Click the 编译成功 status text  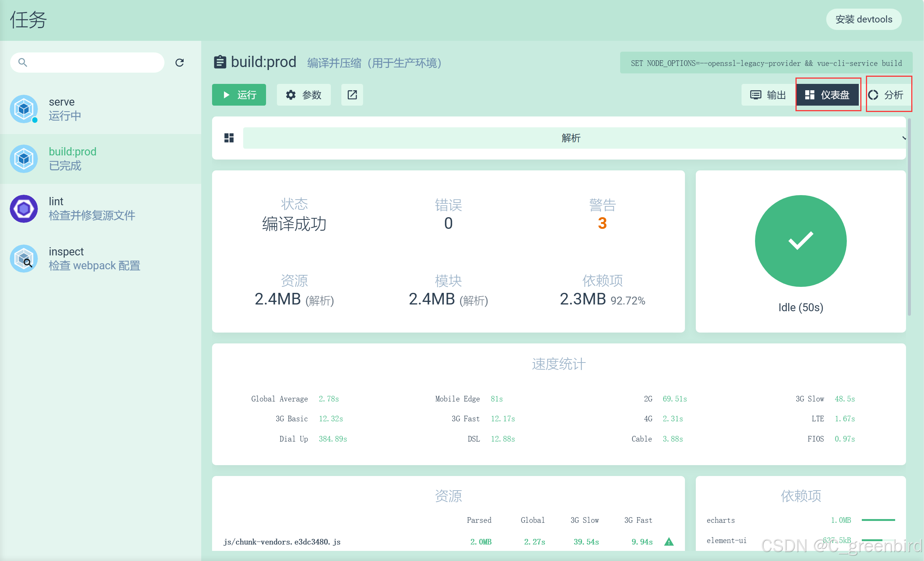coord(294,224)
